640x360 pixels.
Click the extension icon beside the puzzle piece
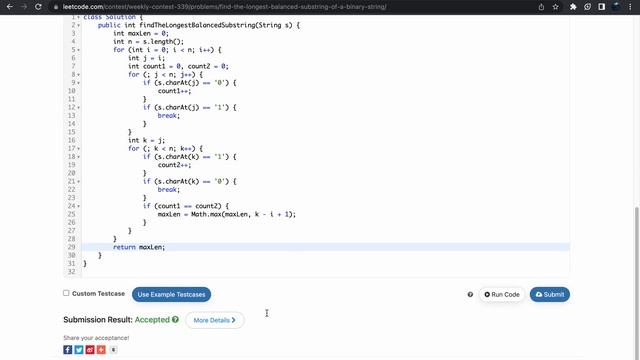[587, 7]
